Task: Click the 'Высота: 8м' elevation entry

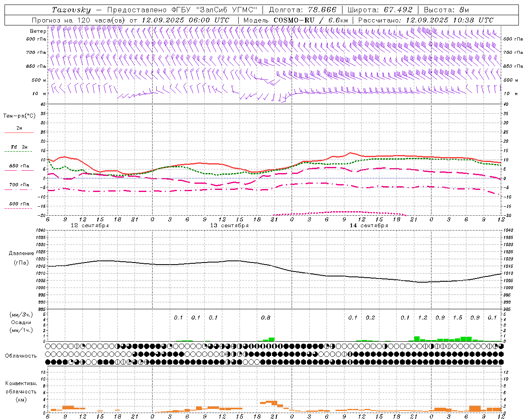Action: (x=446, y=10)
